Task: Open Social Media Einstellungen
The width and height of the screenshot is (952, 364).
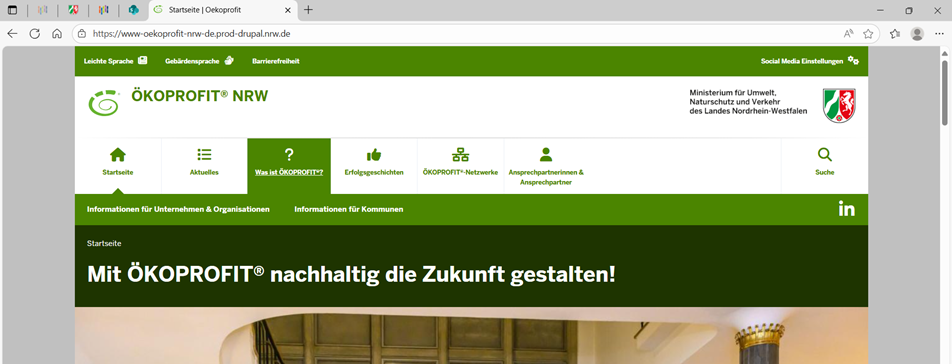Action: (x=810, y=61)
